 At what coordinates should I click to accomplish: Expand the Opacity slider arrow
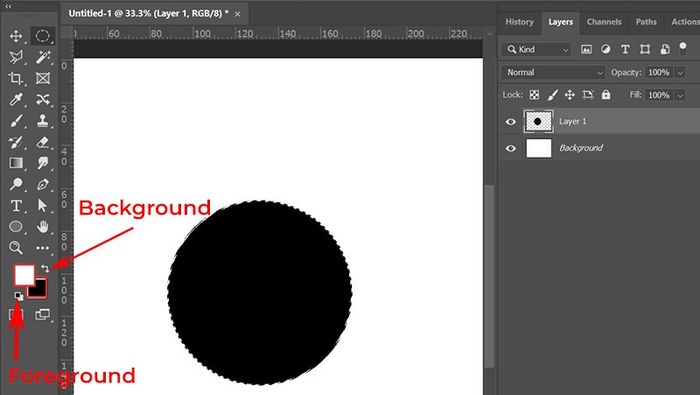coord(680,73)
